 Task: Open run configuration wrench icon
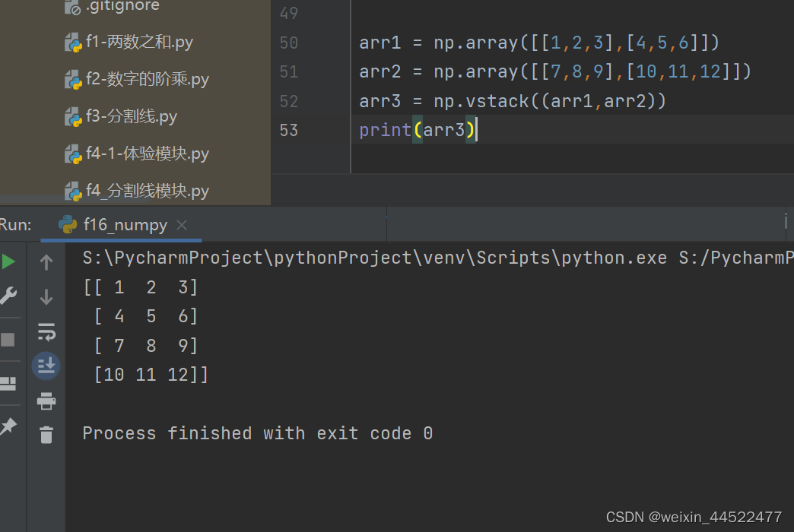pyautogui.click(x=8, y=296)
